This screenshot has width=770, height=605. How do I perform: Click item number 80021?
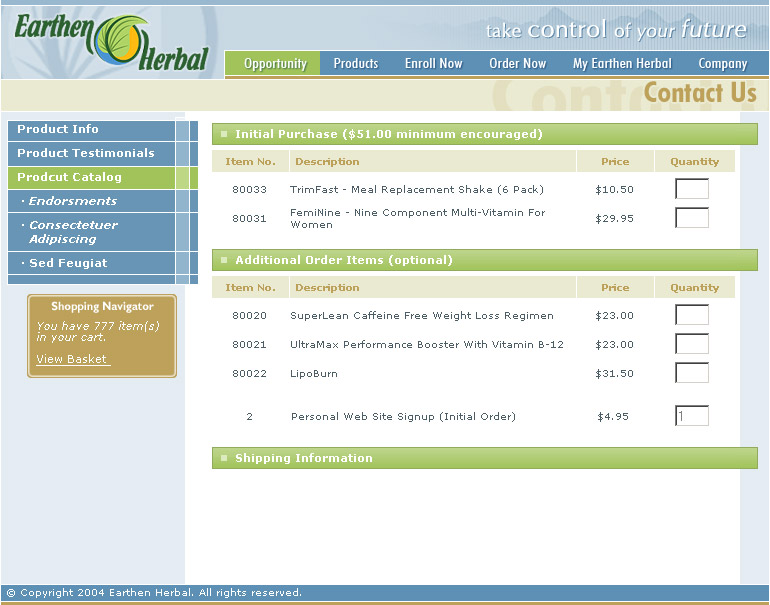click(x=249, y=344)
